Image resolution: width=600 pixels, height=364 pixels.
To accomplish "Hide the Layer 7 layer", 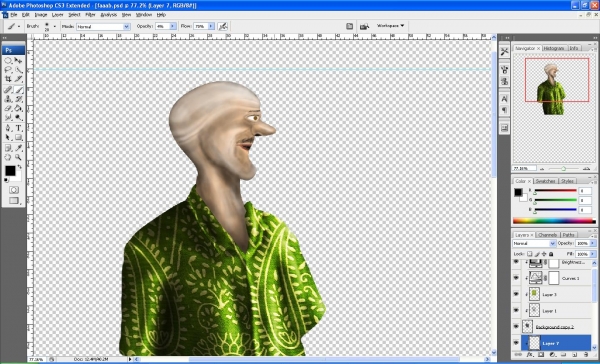I will coord(516,343).
